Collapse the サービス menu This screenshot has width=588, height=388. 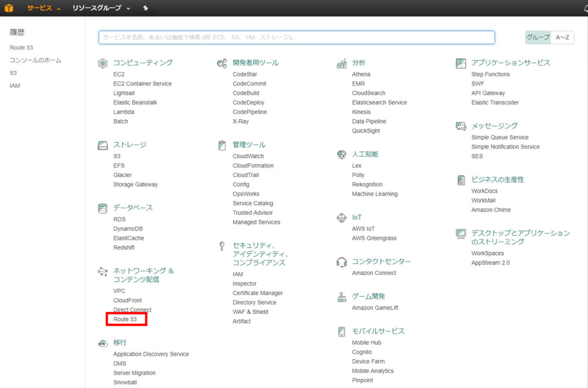[44, 8]
